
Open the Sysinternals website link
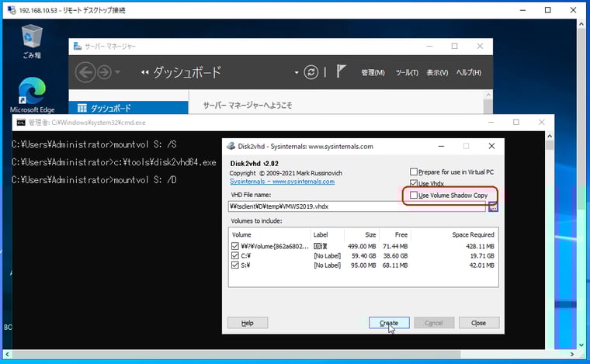coord(282,182)
